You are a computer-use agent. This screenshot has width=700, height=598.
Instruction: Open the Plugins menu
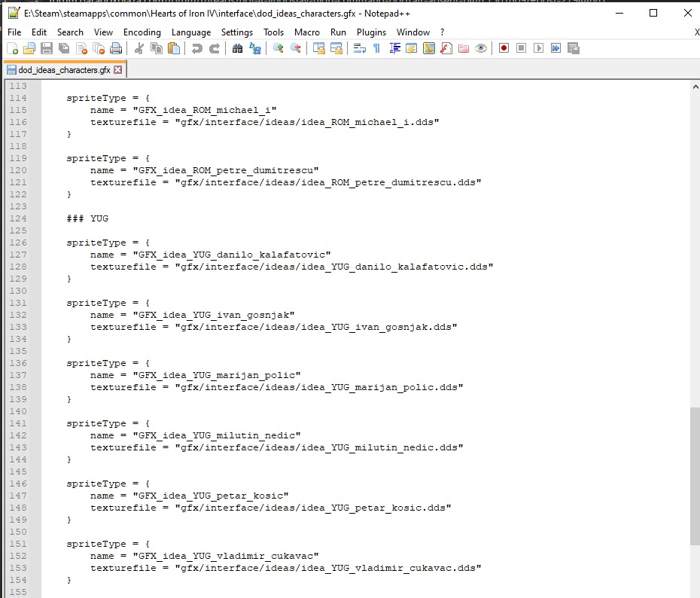pyautogui.click(x=371, y=32)
